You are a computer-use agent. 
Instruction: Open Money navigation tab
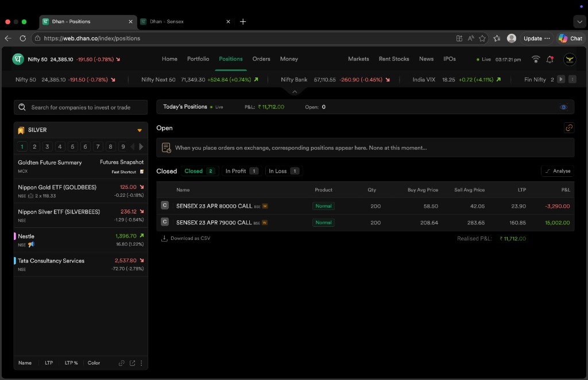click(x=289, y=59)
